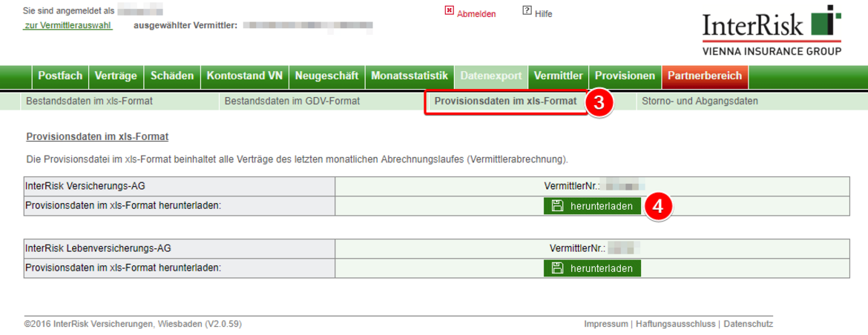Open the Datenschutz footer link

coord(748,324)
